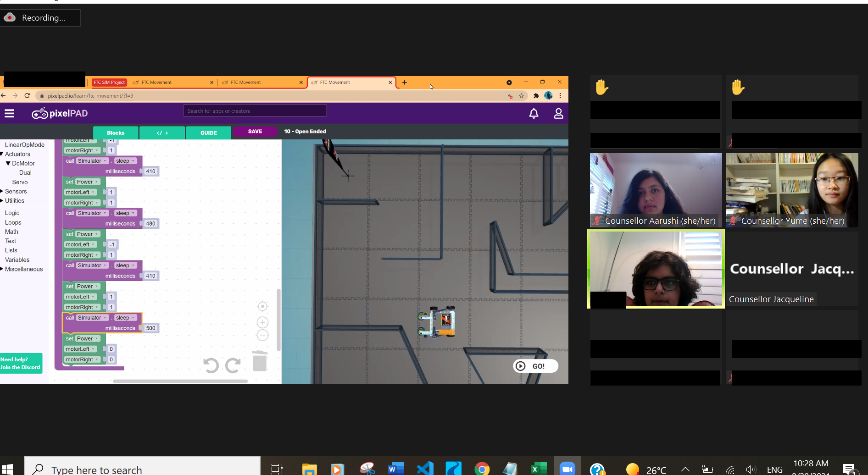Click the browser address bar
Image resolution: width=868 pixels, height=475 pixels.
(271, 96)
